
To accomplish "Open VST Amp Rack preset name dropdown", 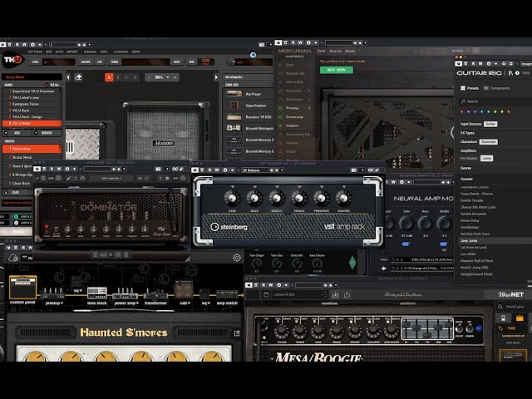I will [x=282, y=170].
